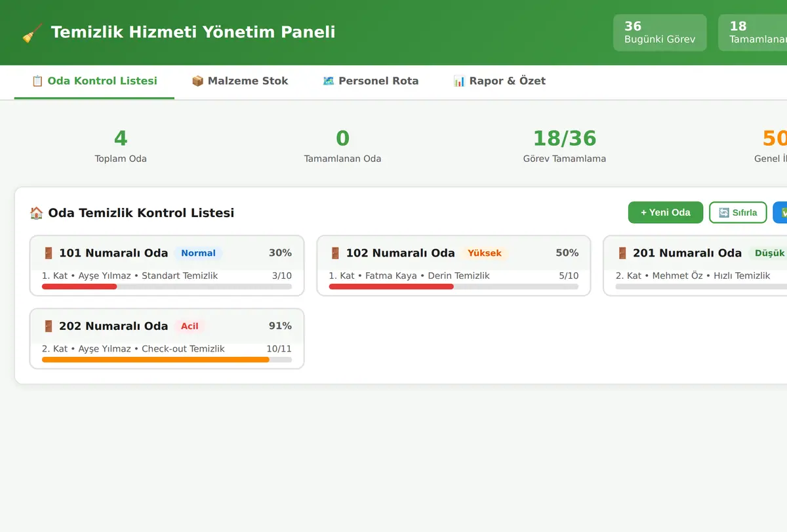Click "1. Kat • Fatma Kaya • Derin Temizlik"
Screen dimensions: 787x532
[x=409, y=276]
